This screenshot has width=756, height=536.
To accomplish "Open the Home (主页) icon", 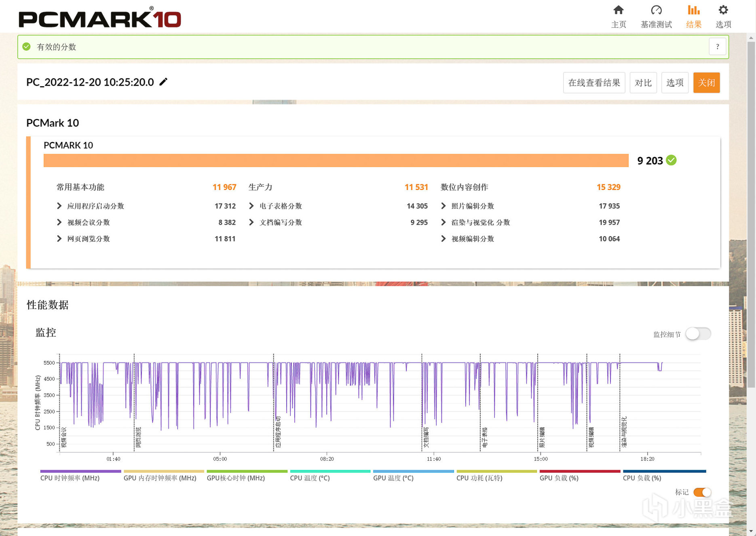I will 618,10.
